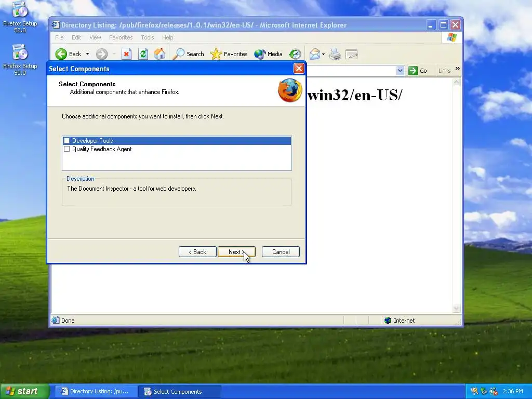Image resolution: width=532 pixels, height=399 pixels.
Task: Click the IE scrollbar up arrow
Action: coord(456,82)
